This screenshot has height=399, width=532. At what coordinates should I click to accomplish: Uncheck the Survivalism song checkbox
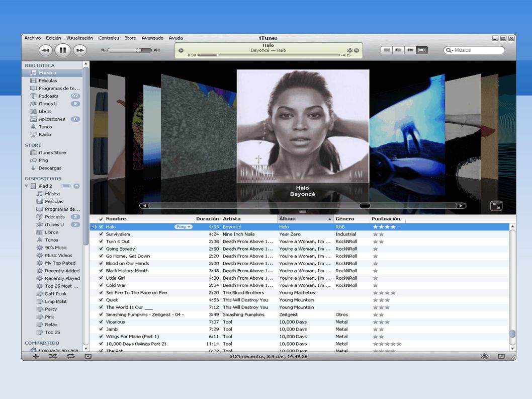pos(101,234)
